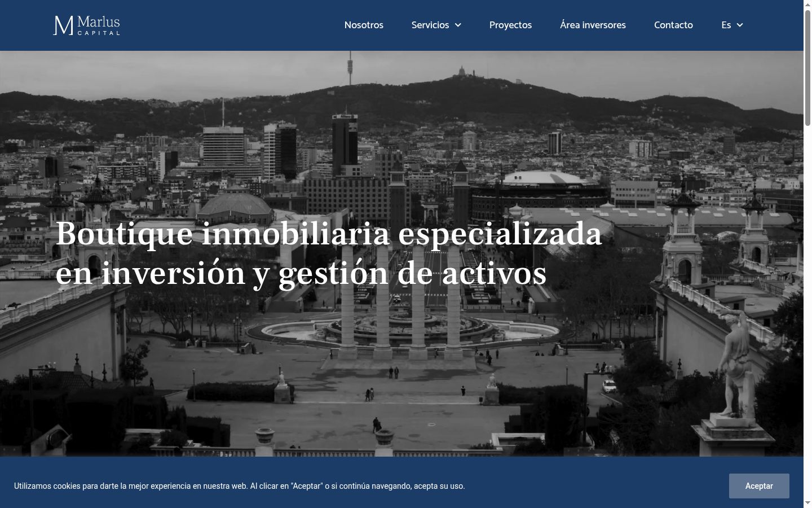Click the scrollbar up arrow
The width and height of the screenshot is (812, 508).
tap(807, 5)
